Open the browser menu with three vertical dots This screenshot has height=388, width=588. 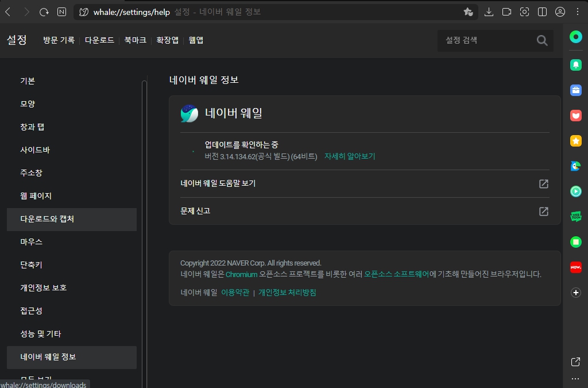click(x=578, y=12)
